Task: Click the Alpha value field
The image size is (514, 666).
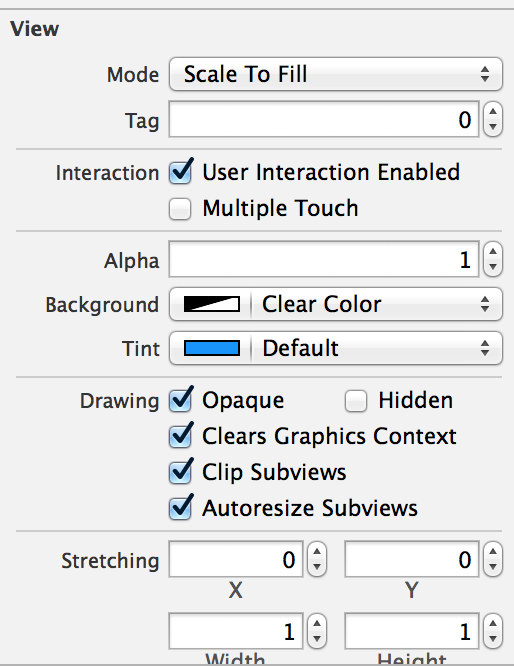Action: tap(324, 259)
